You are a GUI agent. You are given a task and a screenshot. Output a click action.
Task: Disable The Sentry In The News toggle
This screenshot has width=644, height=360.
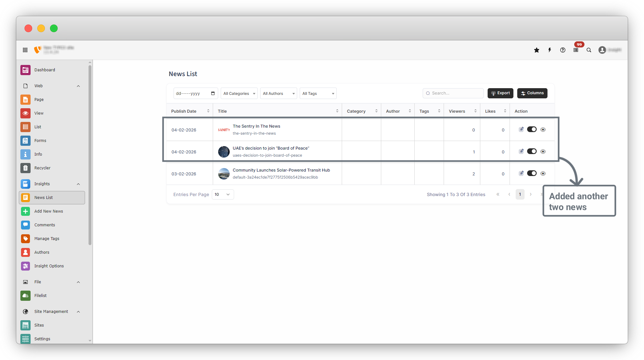532,129
